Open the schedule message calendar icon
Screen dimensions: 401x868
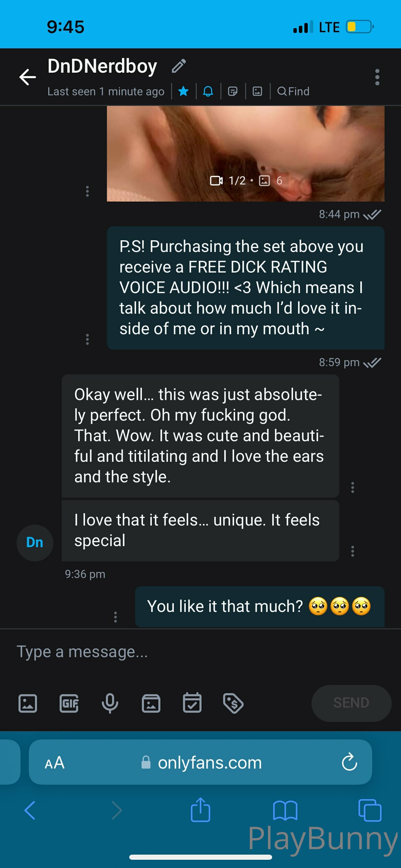[x=192, y=703]
